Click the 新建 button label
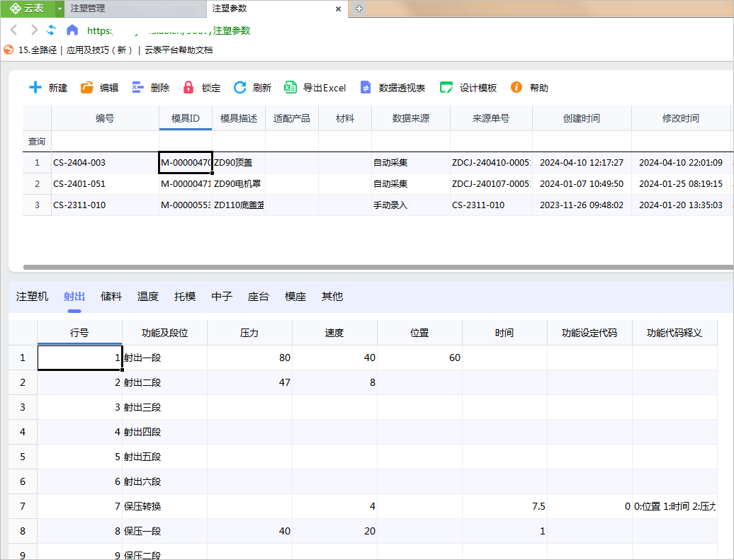This screenshot has height=560, width=734. tap(58, 88)
